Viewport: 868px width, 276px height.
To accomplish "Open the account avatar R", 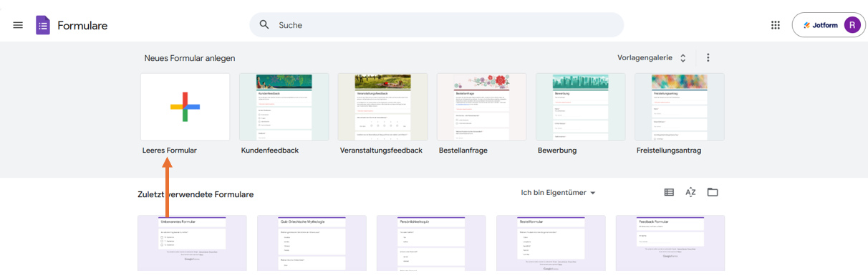I will pos(852,25).
